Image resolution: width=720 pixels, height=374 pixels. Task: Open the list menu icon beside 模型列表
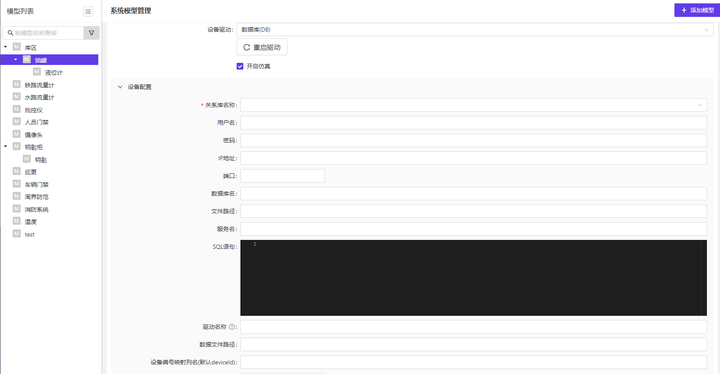click(88, 11)
